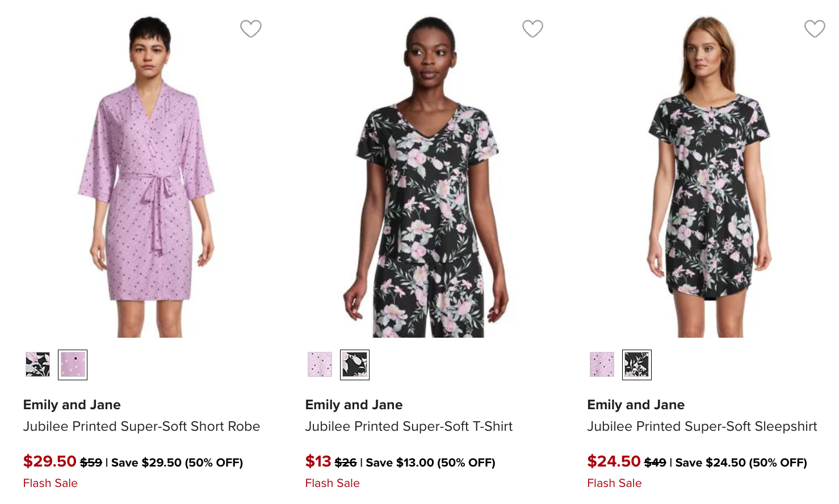Viewport: 839px width, 504px height.
Task: Click the Emily and Jane brand on the robe
Action: 72,405
